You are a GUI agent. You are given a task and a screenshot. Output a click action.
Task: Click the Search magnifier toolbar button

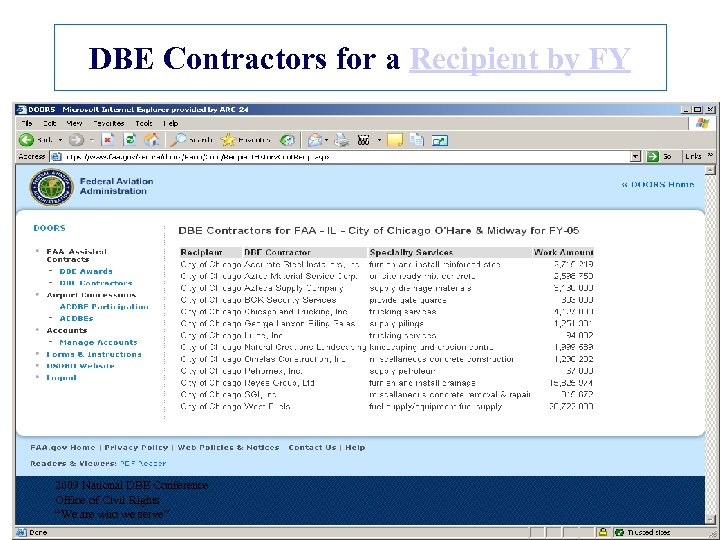tap(191, 140)
